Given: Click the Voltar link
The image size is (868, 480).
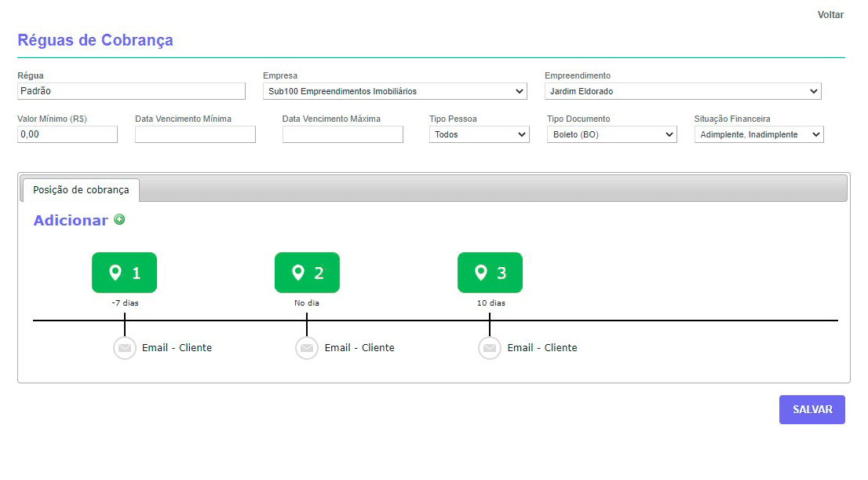Looking at the screenshot, I should pyautogui.click(x=830, y=15).
